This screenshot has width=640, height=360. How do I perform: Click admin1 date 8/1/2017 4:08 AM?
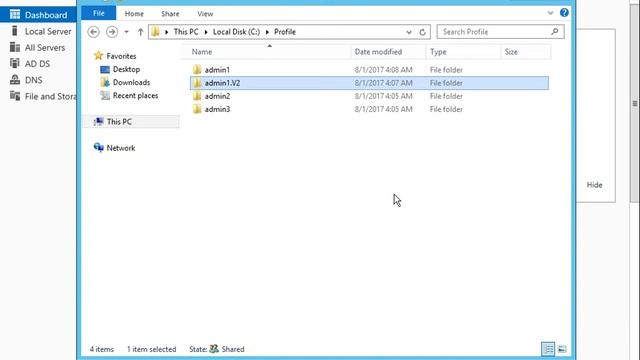click(383, 70)
